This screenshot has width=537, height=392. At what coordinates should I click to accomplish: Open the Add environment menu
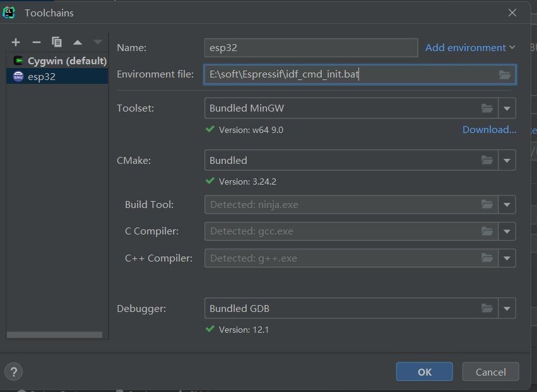tap(470, 48)
